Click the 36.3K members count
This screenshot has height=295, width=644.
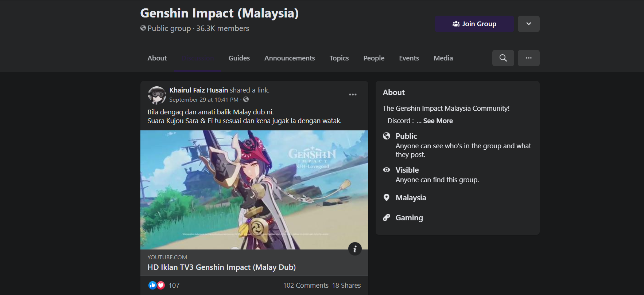click(x=223, y=28)
